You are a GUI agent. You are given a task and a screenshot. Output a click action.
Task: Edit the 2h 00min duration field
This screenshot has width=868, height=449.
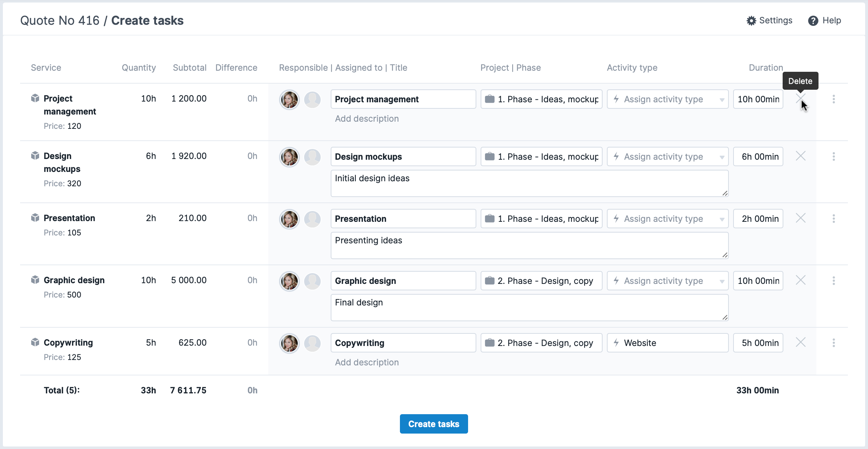[758, 219]
